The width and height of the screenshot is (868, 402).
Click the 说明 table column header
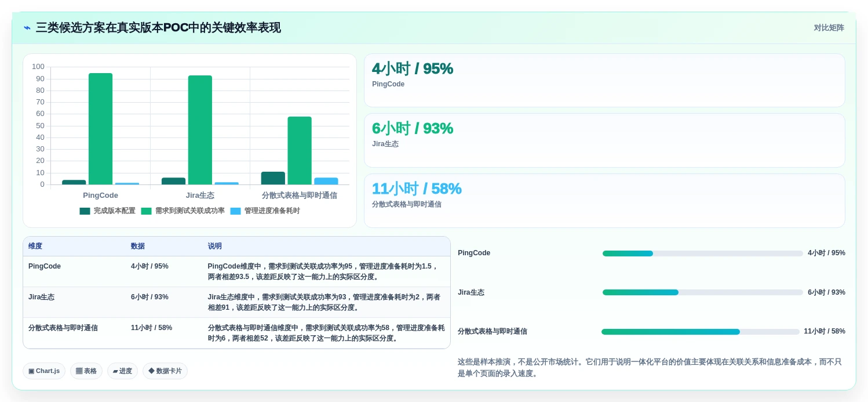pos(215,247)
